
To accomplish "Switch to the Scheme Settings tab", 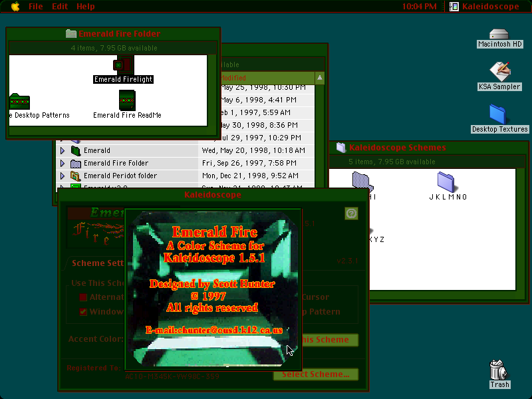I will point(98,263).
